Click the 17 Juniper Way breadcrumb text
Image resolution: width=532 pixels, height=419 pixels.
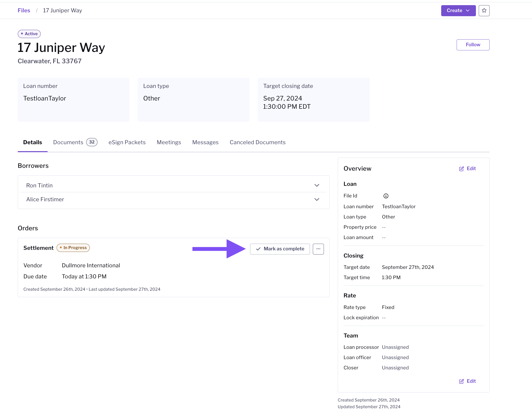pyautogui.click(x=63, y=11)
